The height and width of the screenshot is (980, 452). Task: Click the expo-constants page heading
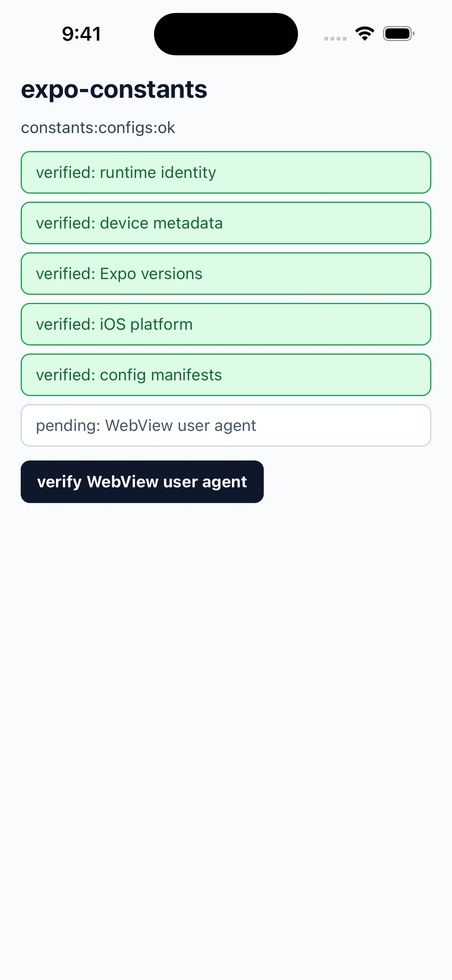114,89
